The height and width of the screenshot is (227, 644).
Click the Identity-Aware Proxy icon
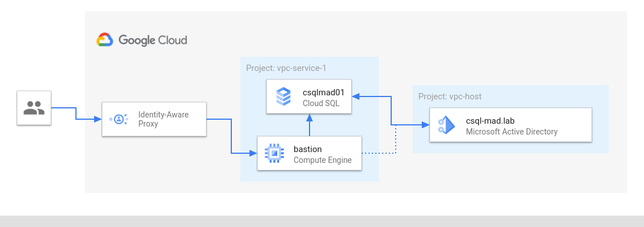tap(118, 119)
